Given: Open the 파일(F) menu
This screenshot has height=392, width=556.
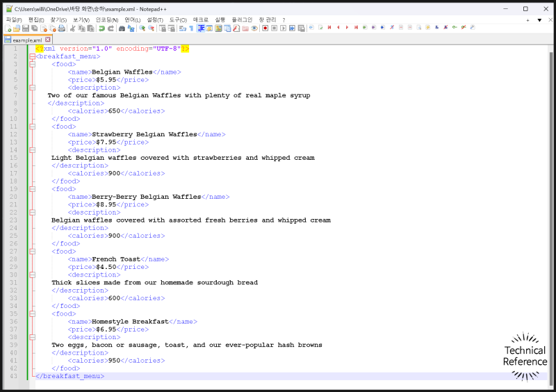Looking at the screenshot, I should coord(14,19).
